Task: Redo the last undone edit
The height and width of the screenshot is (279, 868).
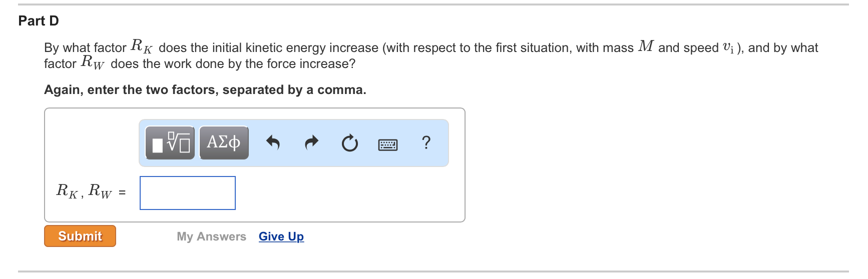Action: [311, 143]
